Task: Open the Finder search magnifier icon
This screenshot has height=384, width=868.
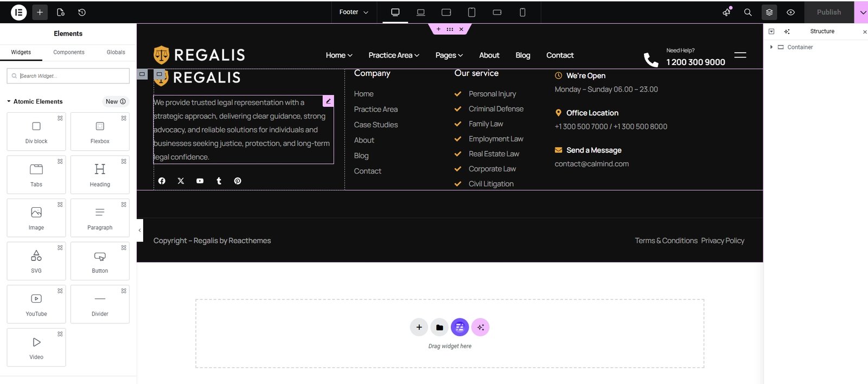Action: pyautogui.click(x=748, y=12)
